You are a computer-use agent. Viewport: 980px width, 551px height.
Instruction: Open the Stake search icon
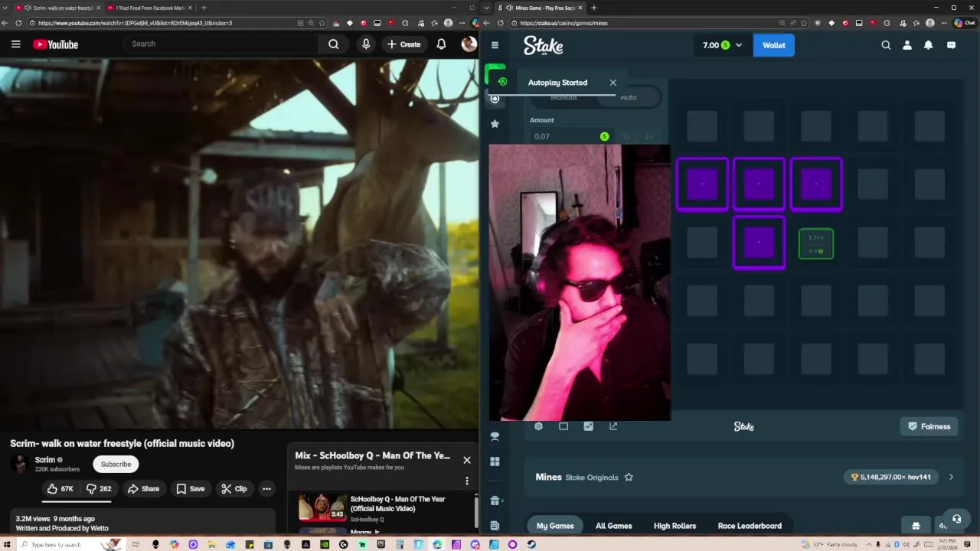click(886, 45)
